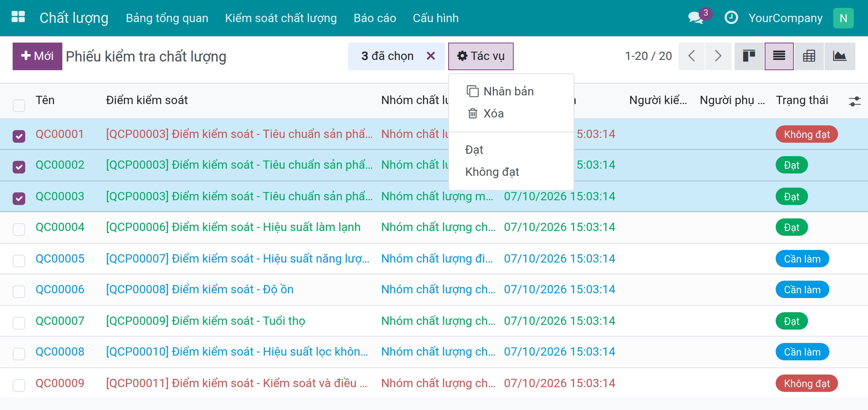Uncheck the QC00001 row checkbox
Image resolution: width=868 pixels, height=410 pixels.
click(x=19, y=136)
